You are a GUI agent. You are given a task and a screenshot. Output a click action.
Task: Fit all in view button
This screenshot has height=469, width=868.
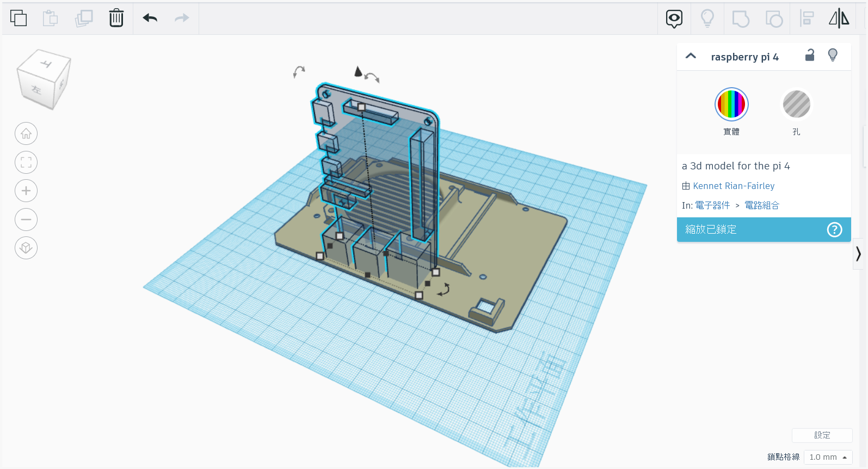coord(26,162)
